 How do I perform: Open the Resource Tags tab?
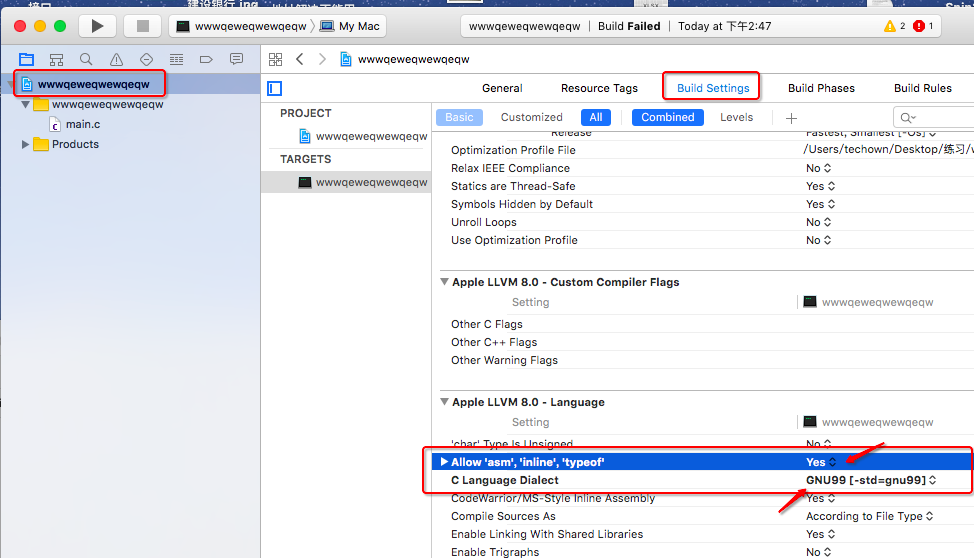click(599, 88)
